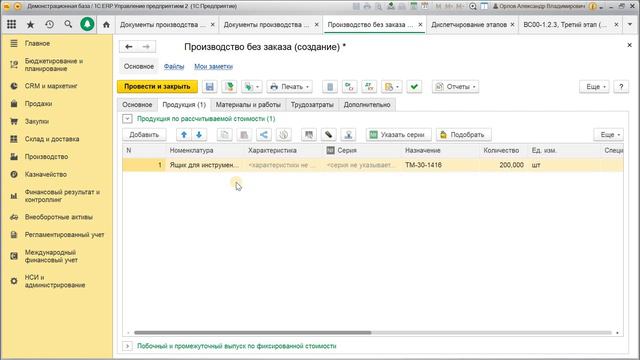
Task: Click the horizontal scrollbar of the table
Action: pos(253,333)
